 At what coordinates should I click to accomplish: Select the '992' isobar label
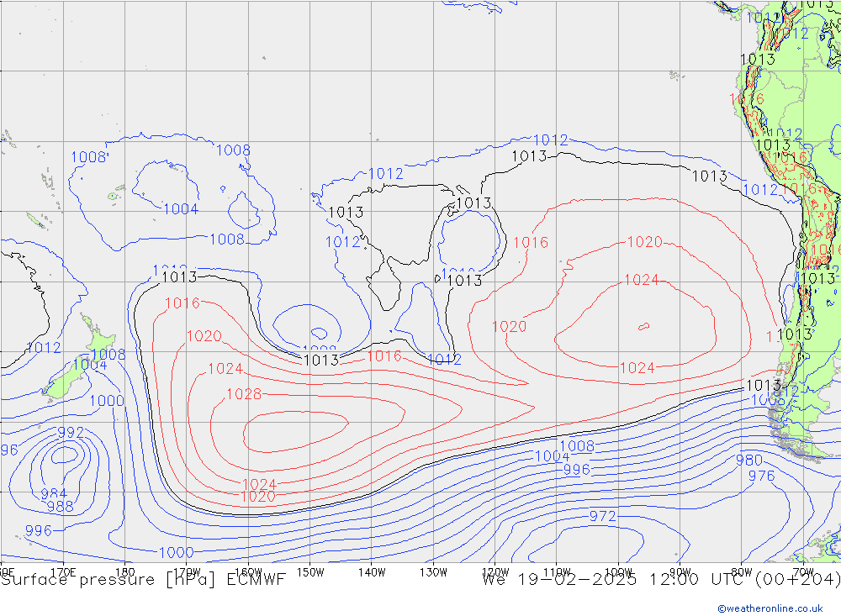coord(71,432)
